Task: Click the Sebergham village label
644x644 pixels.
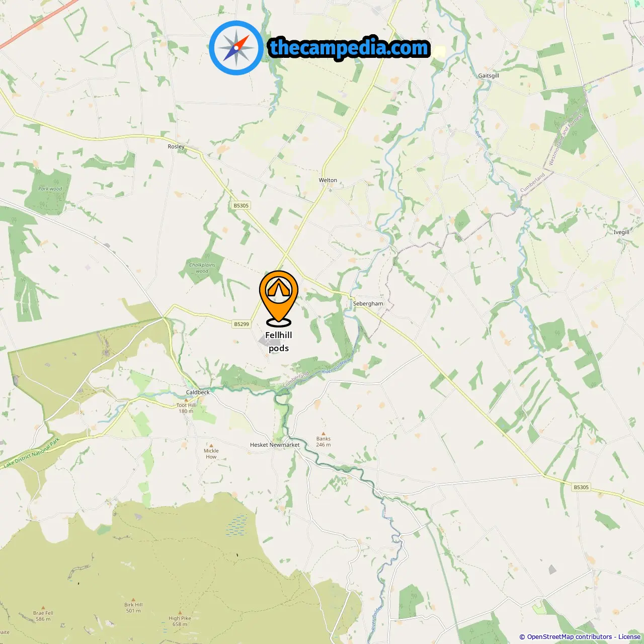Action: (368, 303)
